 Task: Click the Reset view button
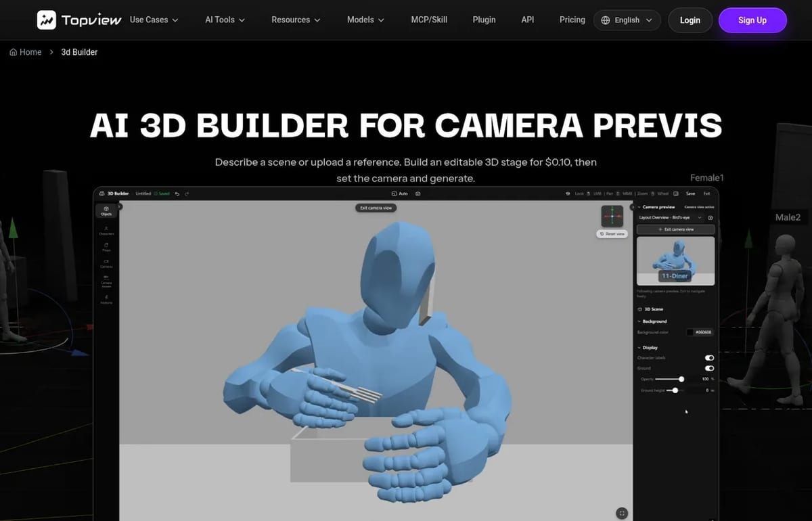612,233
